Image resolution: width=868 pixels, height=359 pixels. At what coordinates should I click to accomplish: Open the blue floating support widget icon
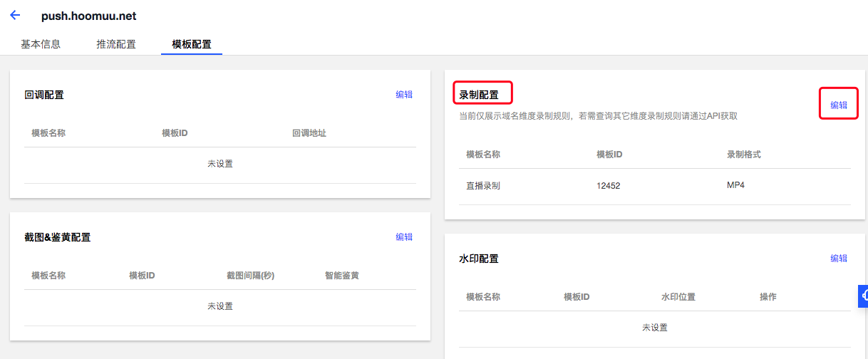tap(862, 296)
